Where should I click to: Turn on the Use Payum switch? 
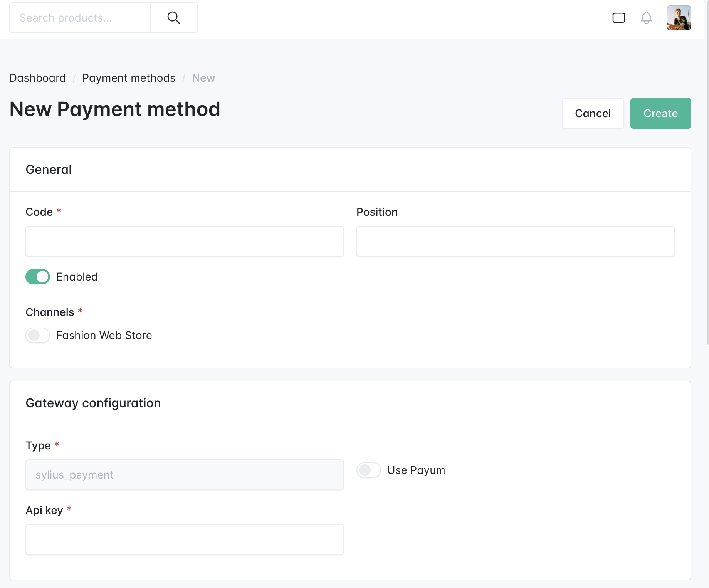[x=369, y=470]
